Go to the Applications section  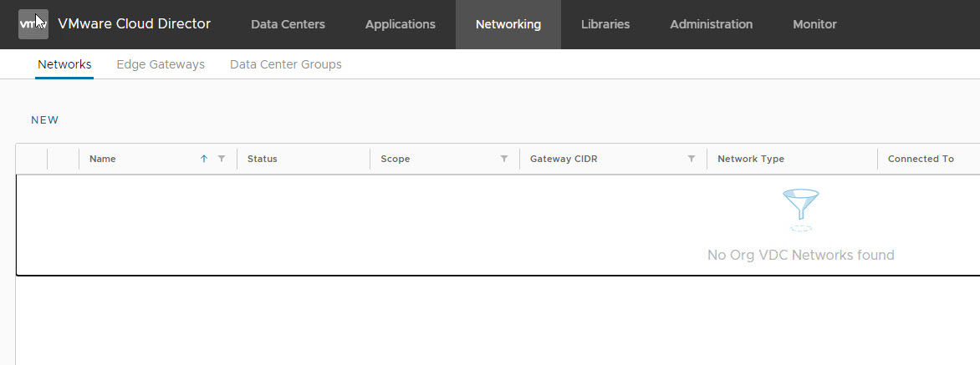point(400,24)
